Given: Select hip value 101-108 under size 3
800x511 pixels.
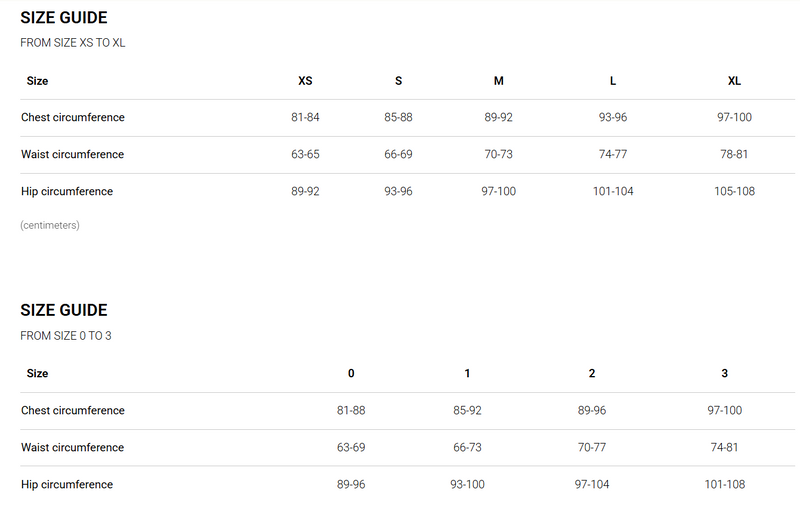Looking at the screenshot, I should 724,485.
